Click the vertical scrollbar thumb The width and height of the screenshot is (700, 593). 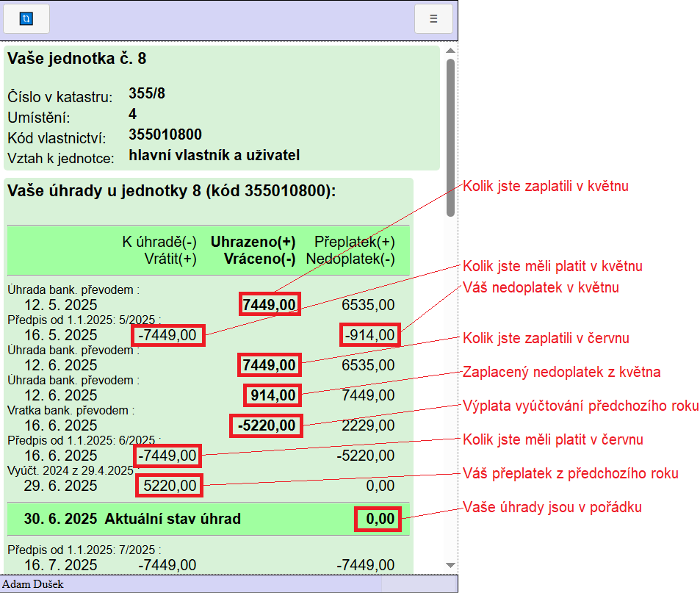click(x=450, y=136)
